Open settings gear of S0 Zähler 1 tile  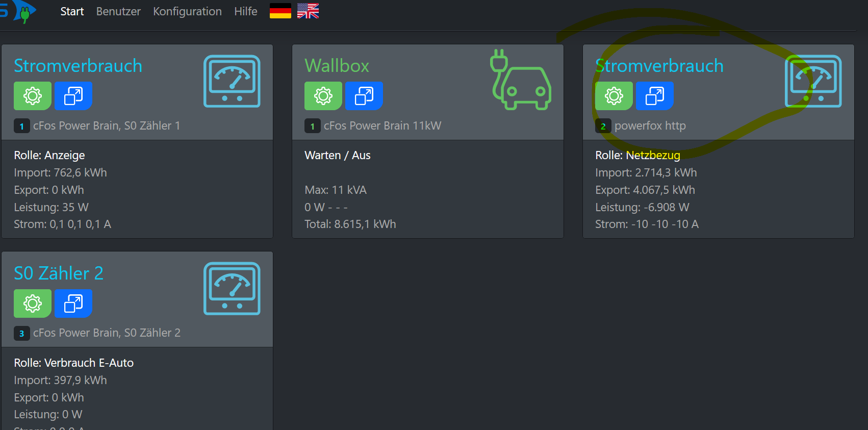tap(33, 96)
